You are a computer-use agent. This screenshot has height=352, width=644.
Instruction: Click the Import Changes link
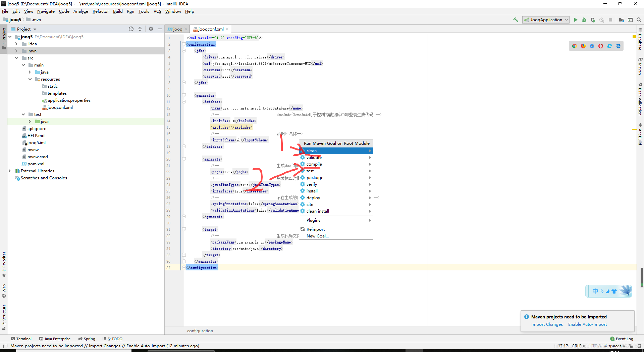547,324
